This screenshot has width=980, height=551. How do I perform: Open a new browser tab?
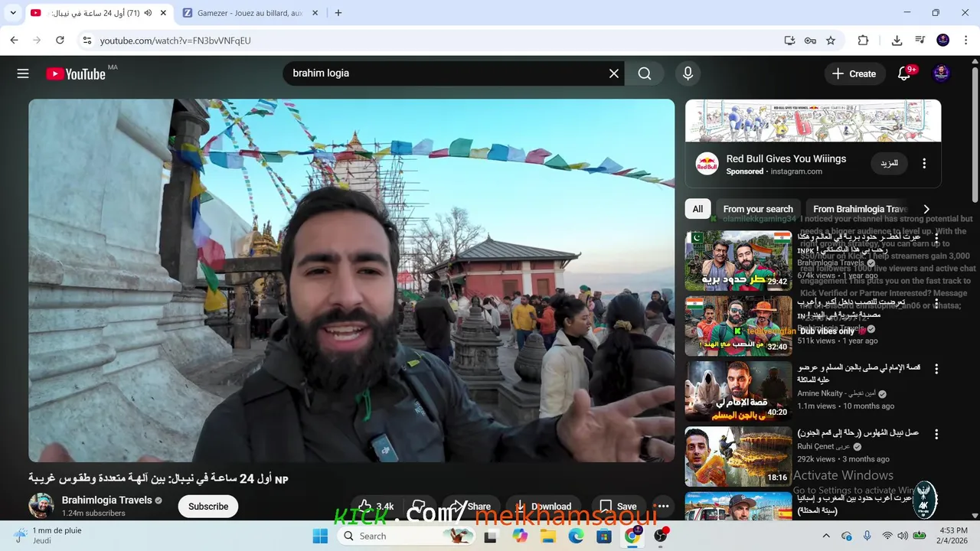[x=338, y=13]
